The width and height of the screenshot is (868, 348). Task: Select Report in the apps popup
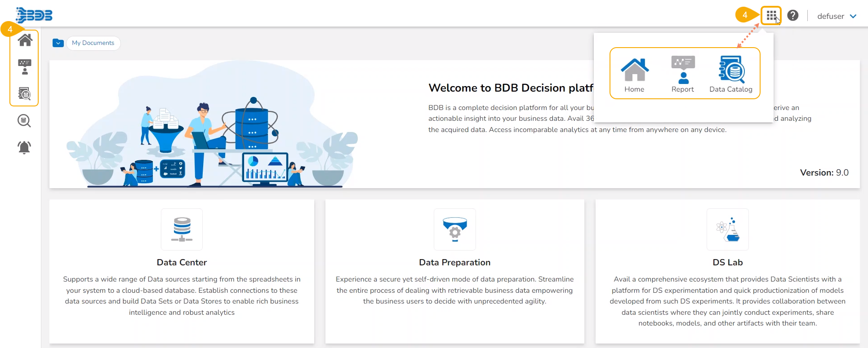683,75
